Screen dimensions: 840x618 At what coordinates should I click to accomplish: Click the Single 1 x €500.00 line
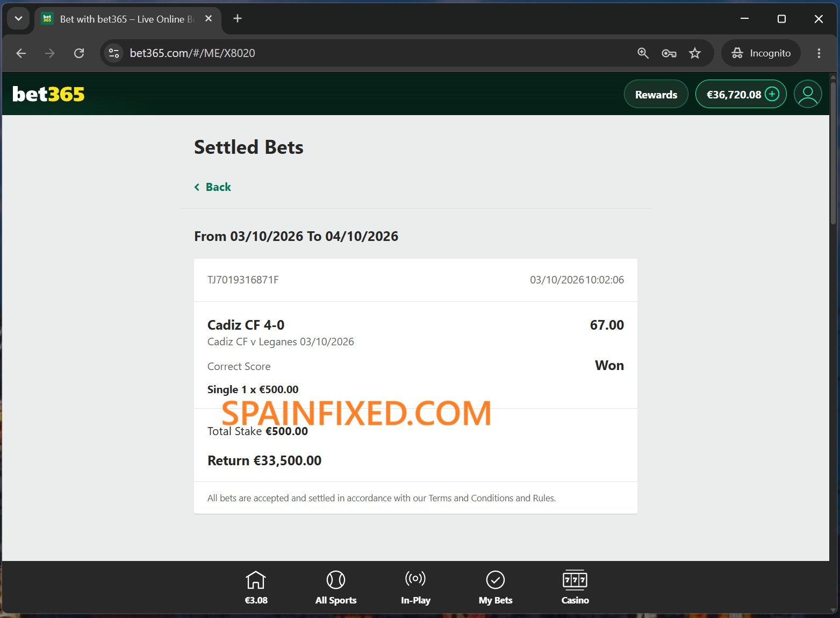point(253,389)
